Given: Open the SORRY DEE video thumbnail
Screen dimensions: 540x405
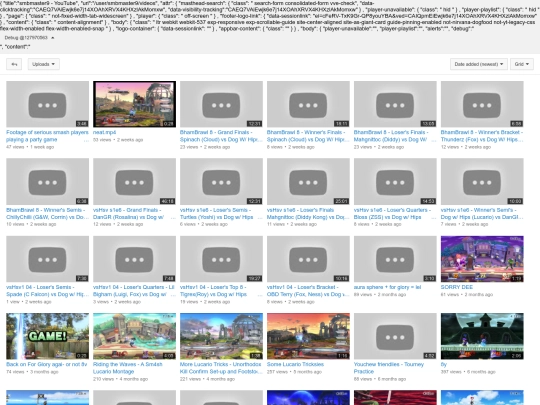Looking at the screenshot, I should (x=482, y=259).
